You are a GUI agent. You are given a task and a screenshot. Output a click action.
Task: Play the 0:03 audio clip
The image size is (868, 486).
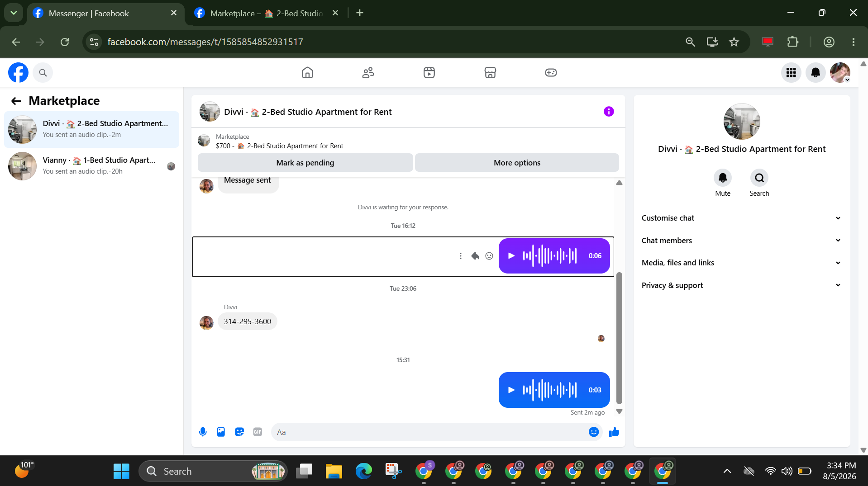[511, 390]
